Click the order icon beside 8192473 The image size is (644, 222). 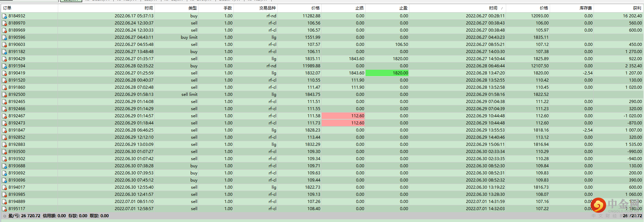click(x=4, y=123)
